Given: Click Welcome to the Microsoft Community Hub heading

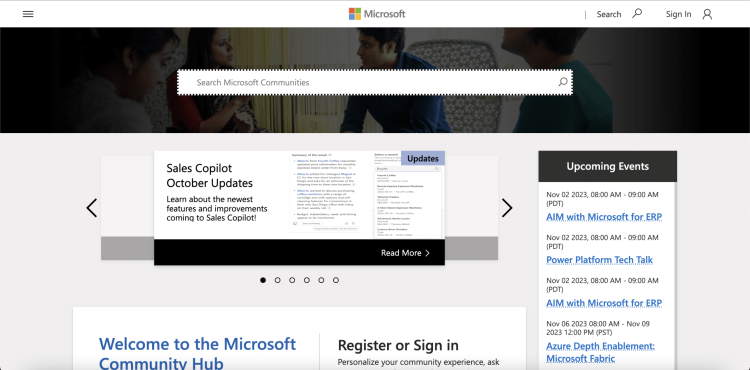Looking at the screenshot, I should pyautogui.click(x=197, y=353).
